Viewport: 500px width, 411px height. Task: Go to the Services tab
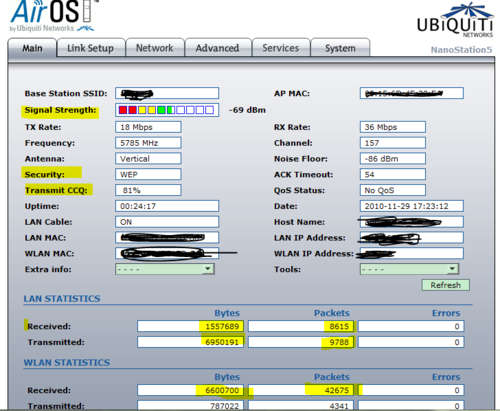(281, 48)
